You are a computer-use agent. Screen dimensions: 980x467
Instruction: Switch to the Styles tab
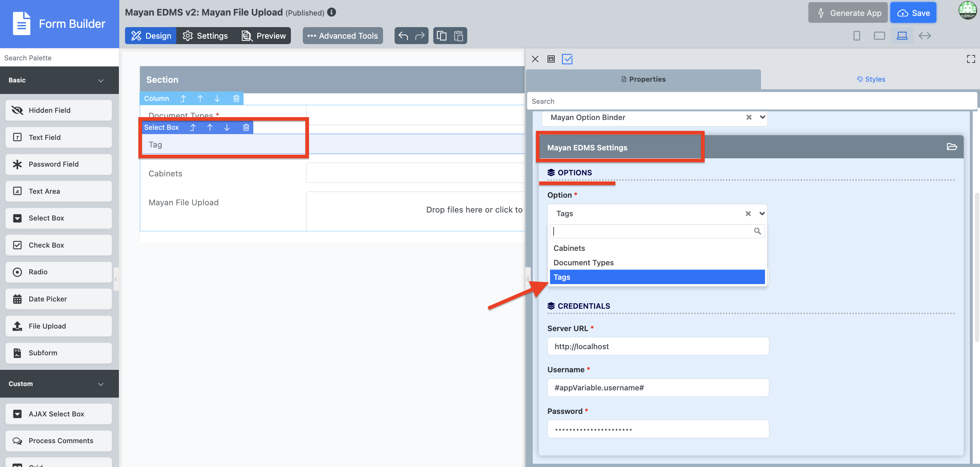[x=871, y=79]
